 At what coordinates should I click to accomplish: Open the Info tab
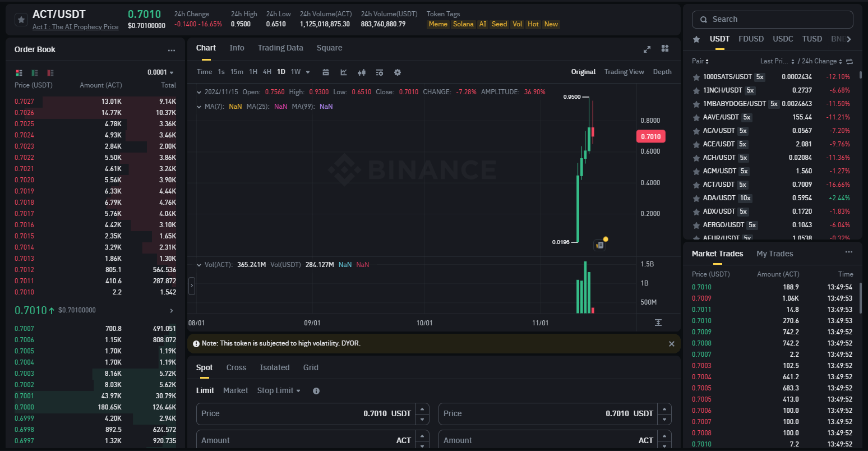click(237, 48)
